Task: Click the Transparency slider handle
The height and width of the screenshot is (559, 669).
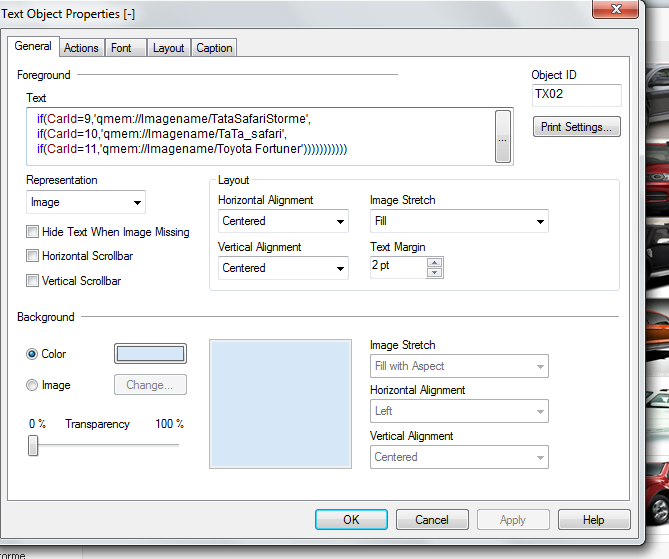Action: point(33,445)
